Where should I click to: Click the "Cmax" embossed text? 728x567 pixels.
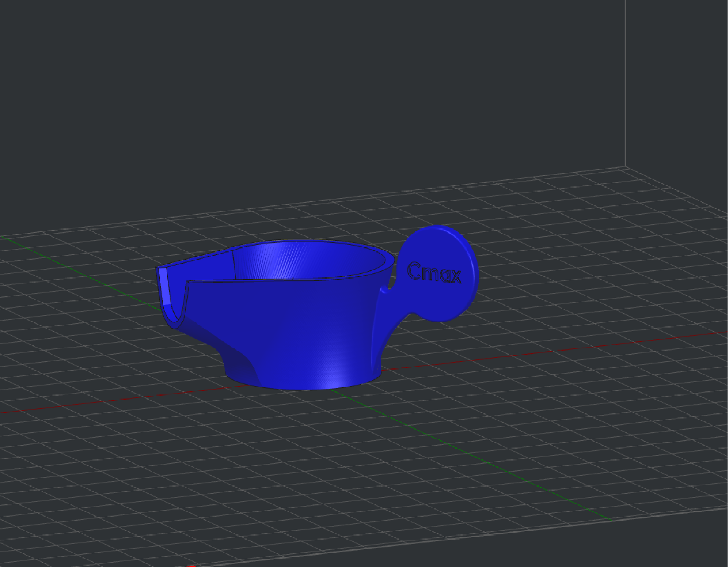click(434, 272)
